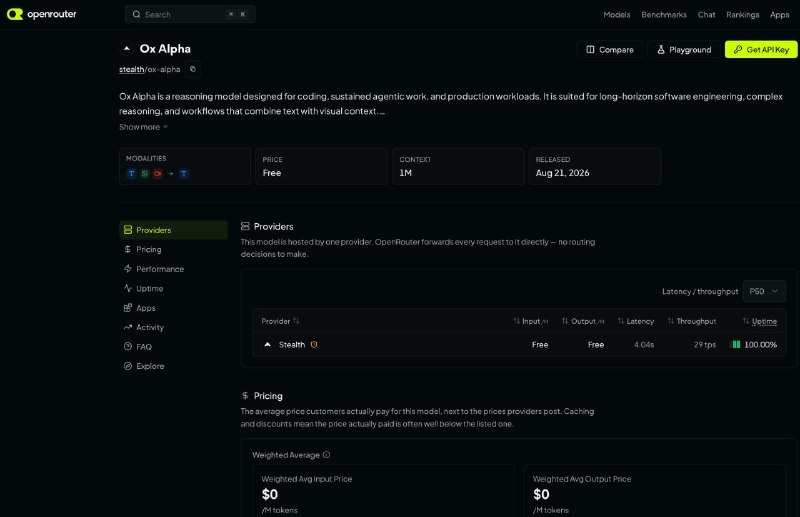Screen dimensions: 800x517
Task: Sort by Provider column
Action: tap(280, 321)
